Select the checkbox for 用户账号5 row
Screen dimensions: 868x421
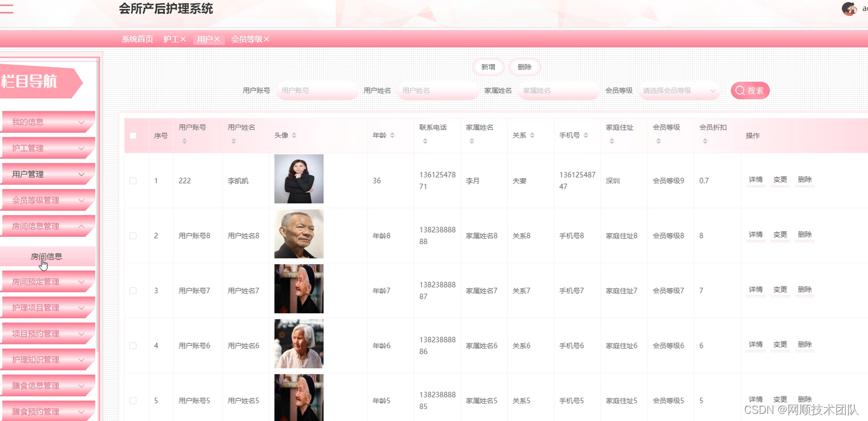click(133, 400)
